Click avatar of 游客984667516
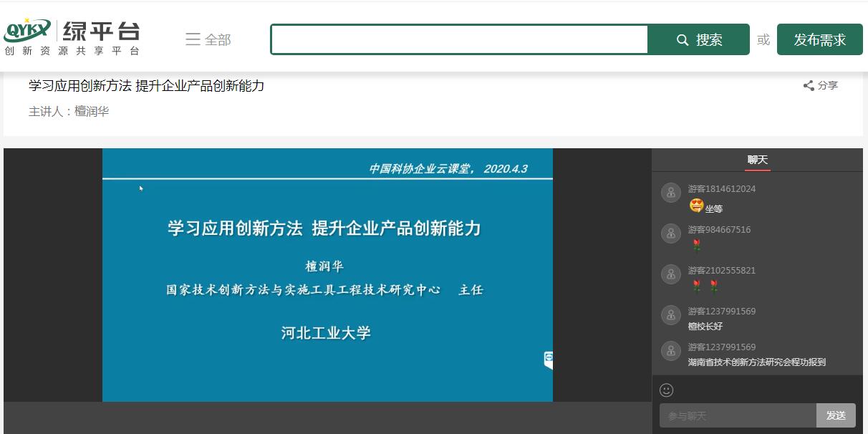This screenshot has height=434, width=868. 670,233
